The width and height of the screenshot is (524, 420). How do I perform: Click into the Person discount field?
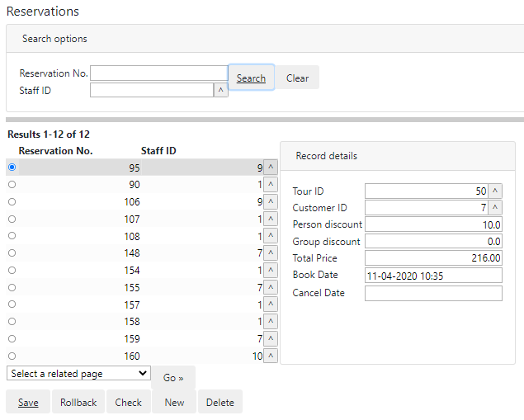(x=433, y=224)
